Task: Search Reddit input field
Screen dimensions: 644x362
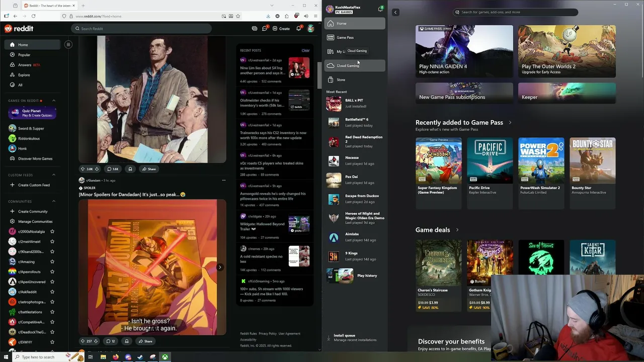Action: click(x=141, y=29)
